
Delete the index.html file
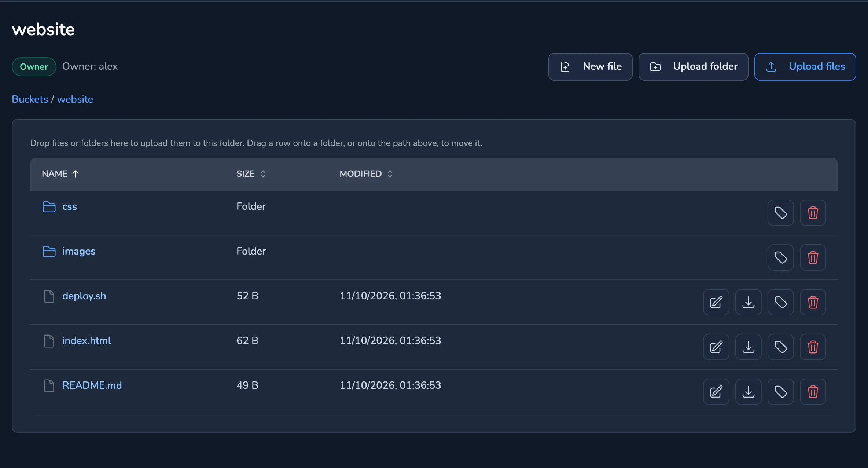(x=813, y=347)
